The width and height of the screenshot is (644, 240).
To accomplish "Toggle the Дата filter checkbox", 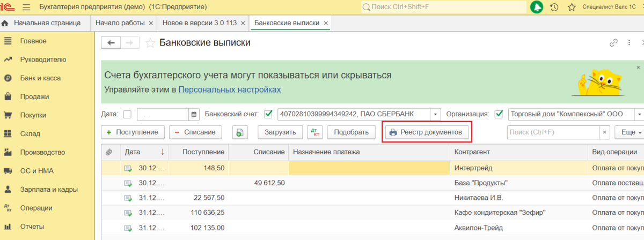I will coord(127,114).
